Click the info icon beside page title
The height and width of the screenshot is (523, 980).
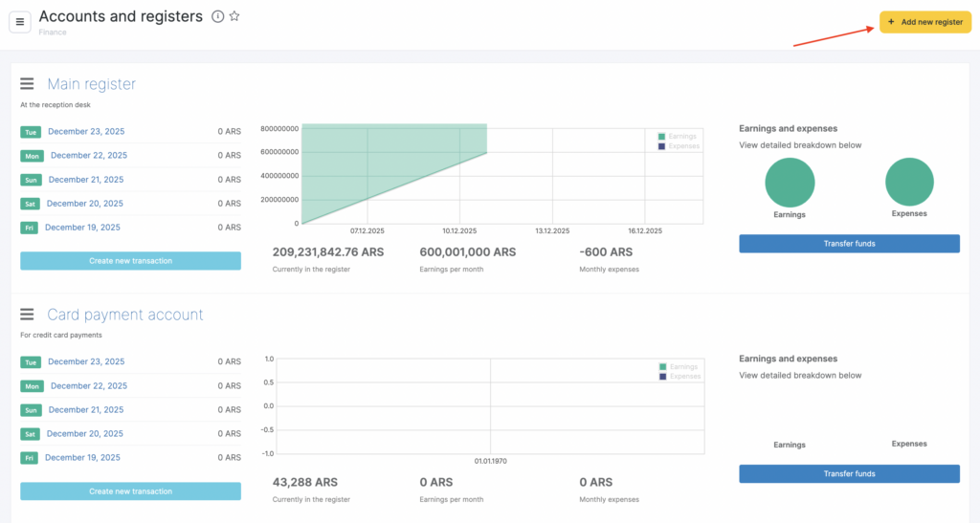click(217, 16)
